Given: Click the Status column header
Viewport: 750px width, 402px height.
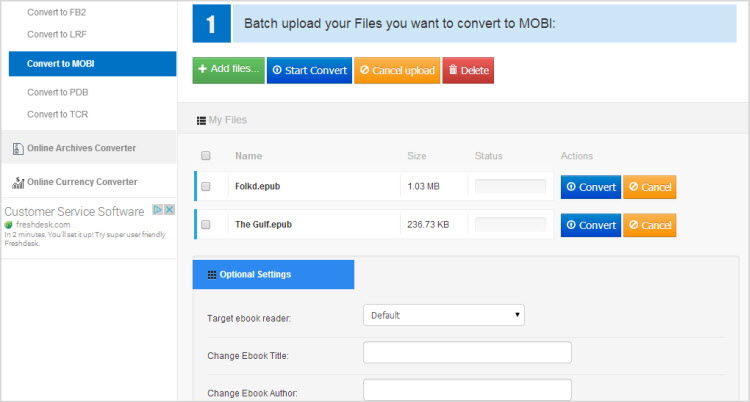Looking at the screenshot, I should point(488,156).
